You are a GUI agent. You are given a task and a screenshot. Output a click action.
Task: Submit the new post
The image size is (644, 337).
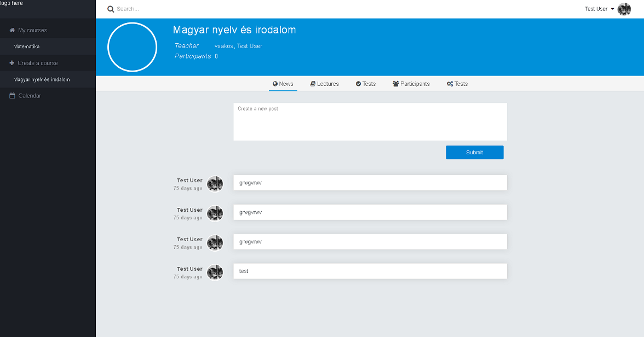475,152
